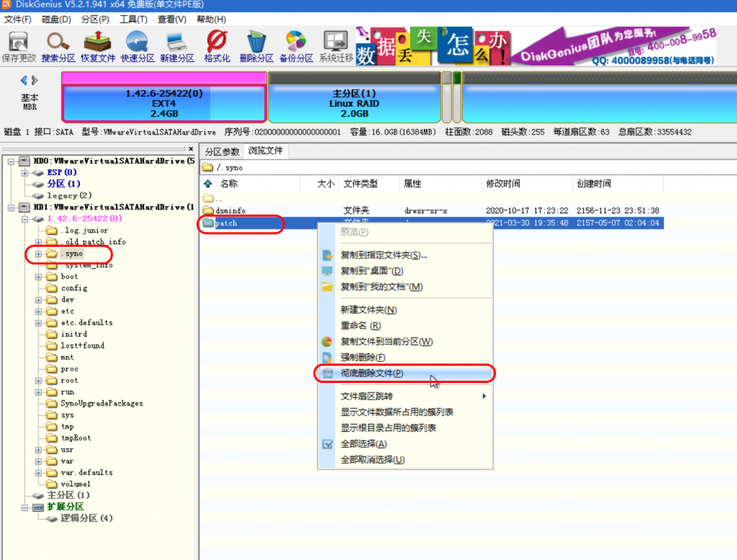Image resolution: width=737 pixels, height=560 pixels.
Task: Select the 分区 (1) tree item
Action: coord(63,184)
